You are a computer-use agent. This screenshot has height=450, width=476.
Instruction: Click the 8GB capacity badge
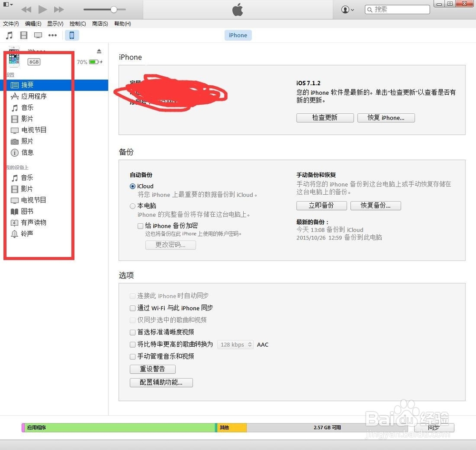pos(34,62)
